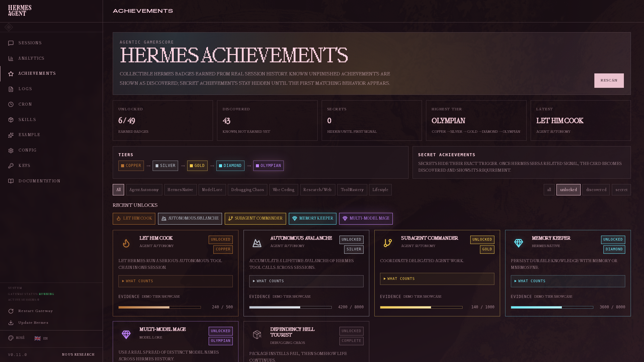Screen dimensions: 644x362
Task: Select the Debugging Chaos category tab
Action: 248,190
